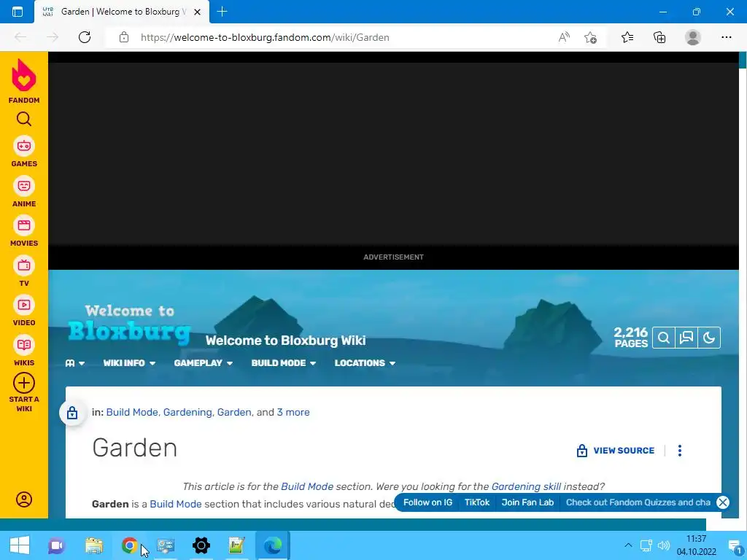
Task: Open the Movies category icon
Action: (x=24, y=226)
